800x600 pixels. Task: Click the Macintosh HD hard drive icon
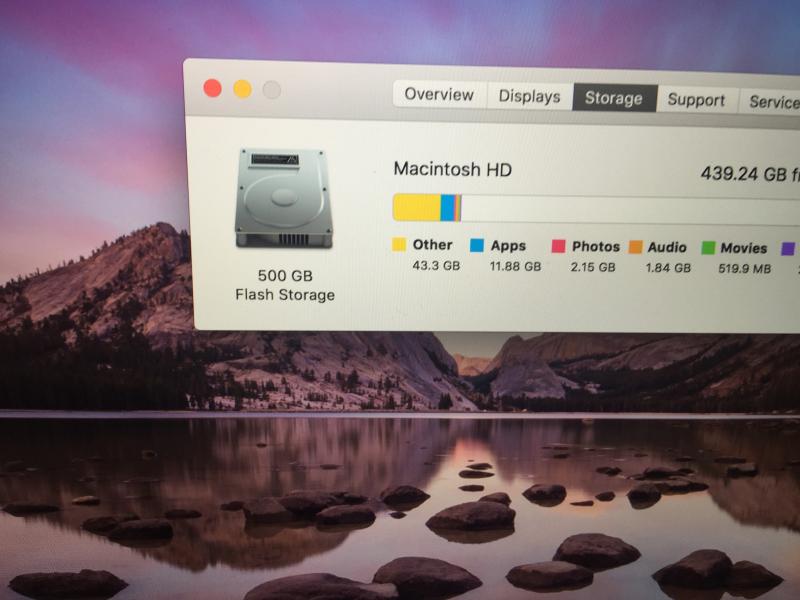284,198
